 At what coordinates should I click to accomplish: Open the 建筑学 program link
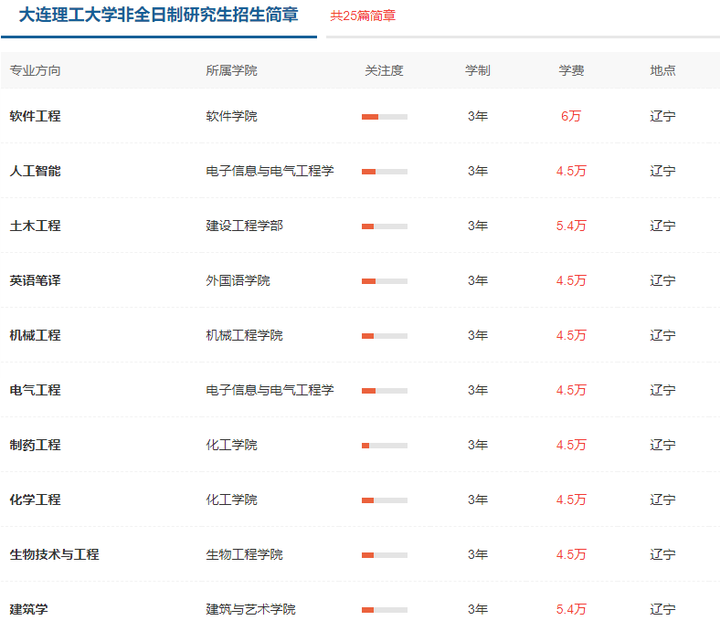tap(29, 609)
